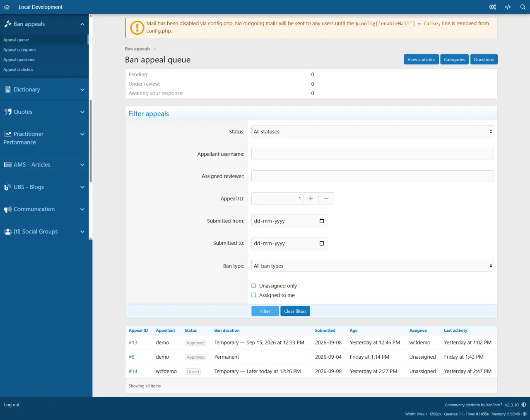Click the Filter button
This screenshot has height=420, width=530.
click(265, 311)
